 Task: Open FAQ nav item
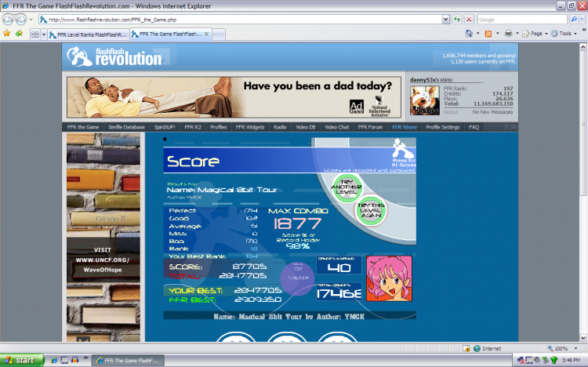(474, 127)
